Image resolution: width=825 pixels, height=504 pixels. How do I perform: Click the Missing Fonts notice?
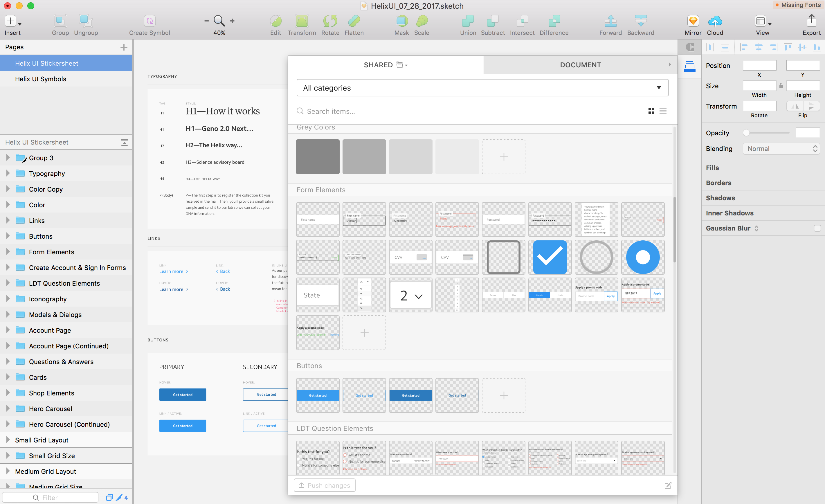tap(798, 5)
